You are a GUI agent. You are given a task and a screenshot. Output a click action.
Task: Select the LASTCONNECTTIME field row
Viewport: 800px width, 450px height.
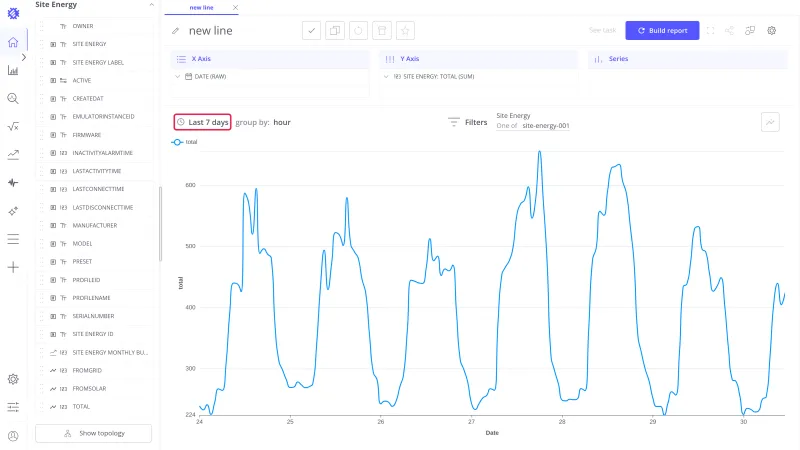tap(94, 189)
